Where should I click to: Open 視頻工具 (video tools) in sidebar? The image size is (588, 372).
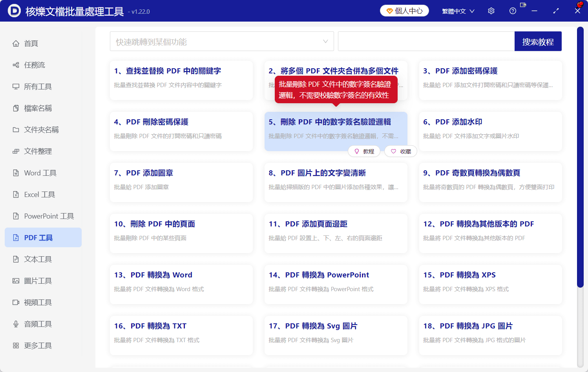38,302
